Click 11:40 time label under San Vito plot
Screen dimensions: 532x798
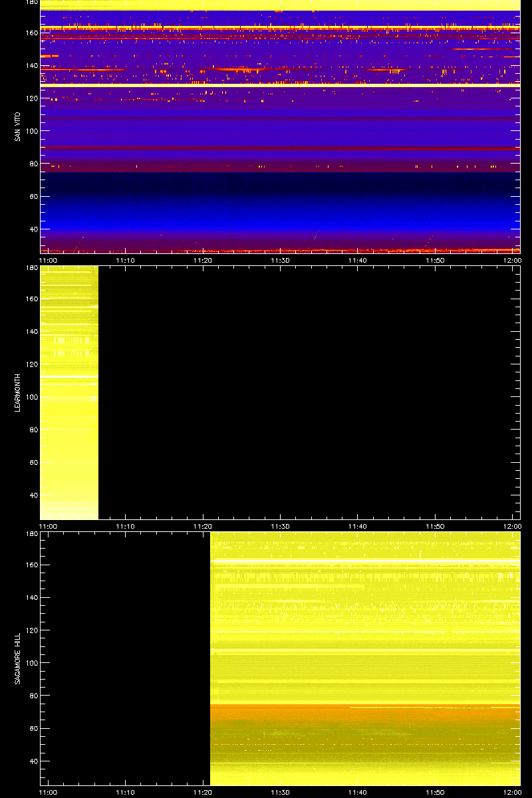(358, 260)
